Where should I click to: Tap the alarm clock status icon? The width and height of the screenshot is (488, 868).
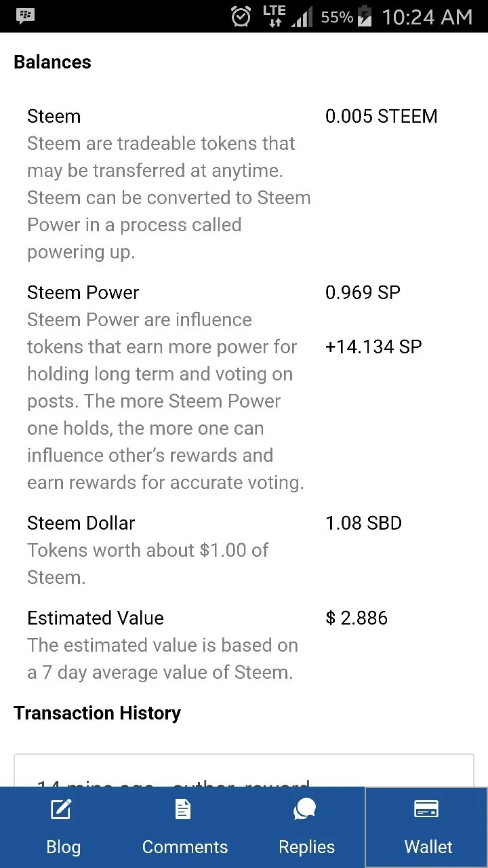point(241,16)
